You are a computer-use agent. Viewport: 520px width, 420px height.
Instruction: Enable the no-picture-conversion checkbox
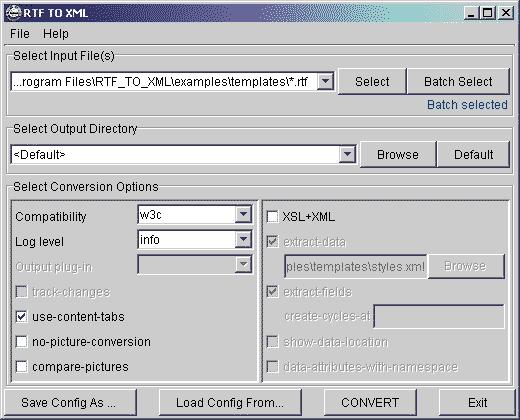pyautogui.click(x=22, y=342)
